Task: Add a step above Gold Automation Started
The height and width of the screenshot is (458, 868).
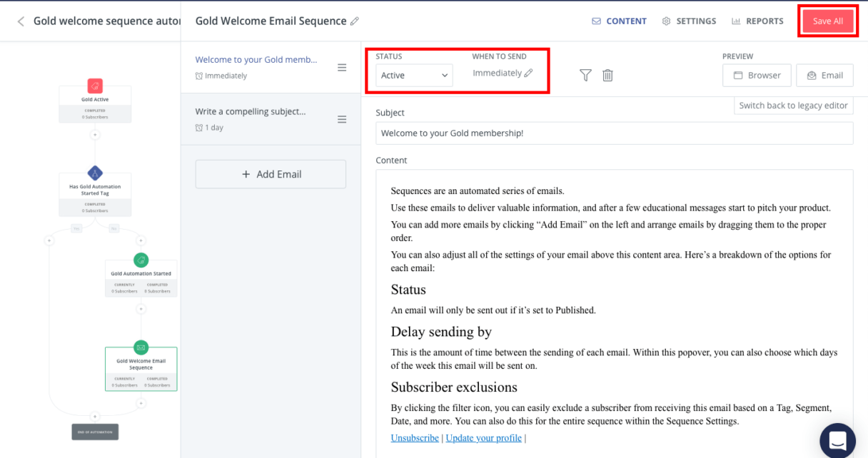Action: [141, 240]
